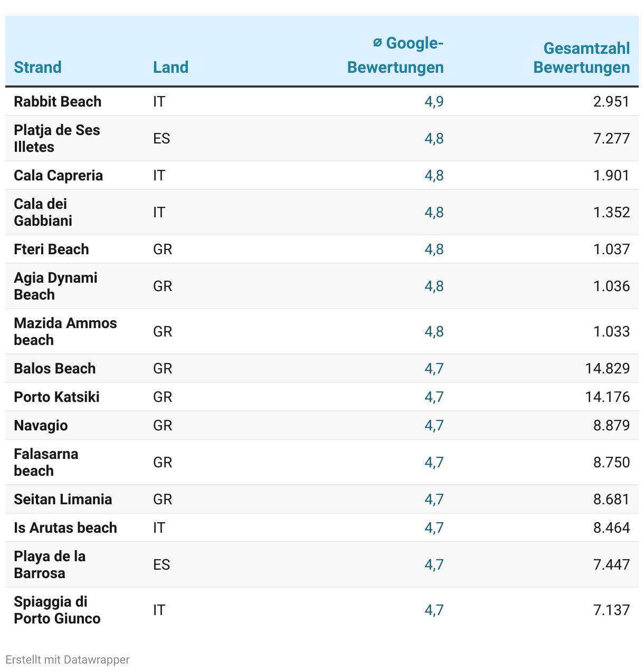Select the Gesamtzahl Bewertungen header

(x=581, y=58)
